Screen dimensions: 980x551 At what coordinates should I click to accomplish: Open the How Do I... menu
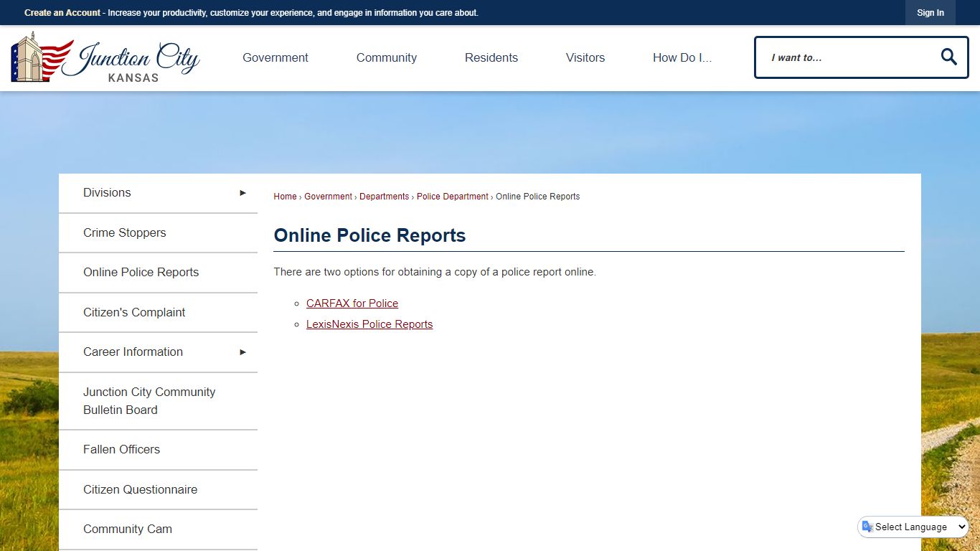[682, 58]
